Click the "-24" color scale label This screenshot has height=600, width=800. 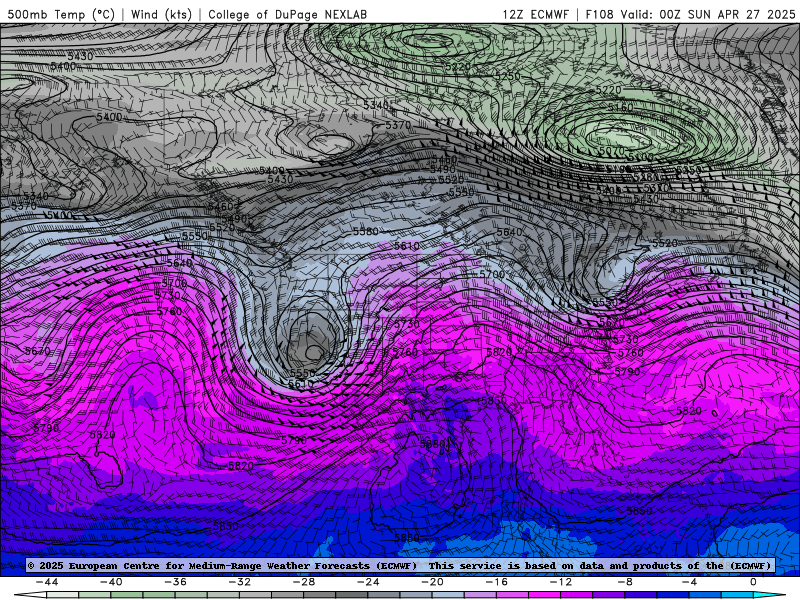coord(368,582)
